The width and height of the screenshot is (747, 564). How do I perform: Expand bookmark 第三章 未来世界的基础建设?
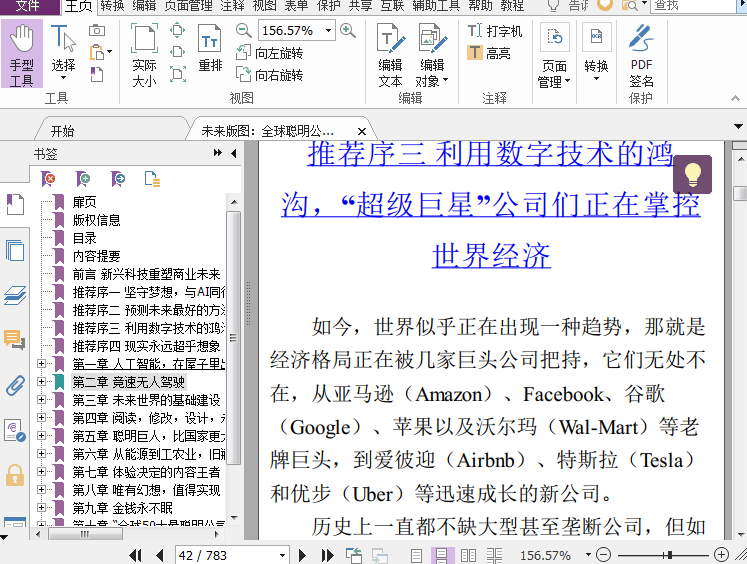coord(41,399)
